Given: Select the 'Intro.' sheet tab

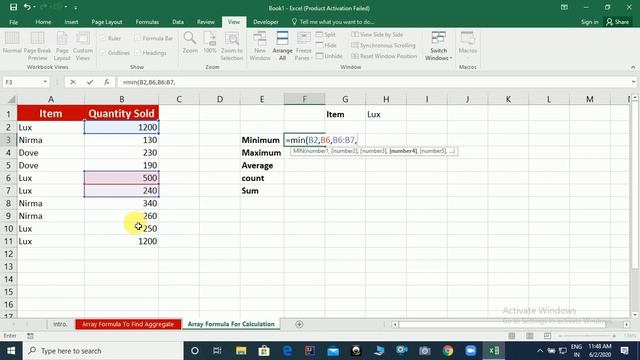Looking at the screenshot, I should tap(60, 324).
